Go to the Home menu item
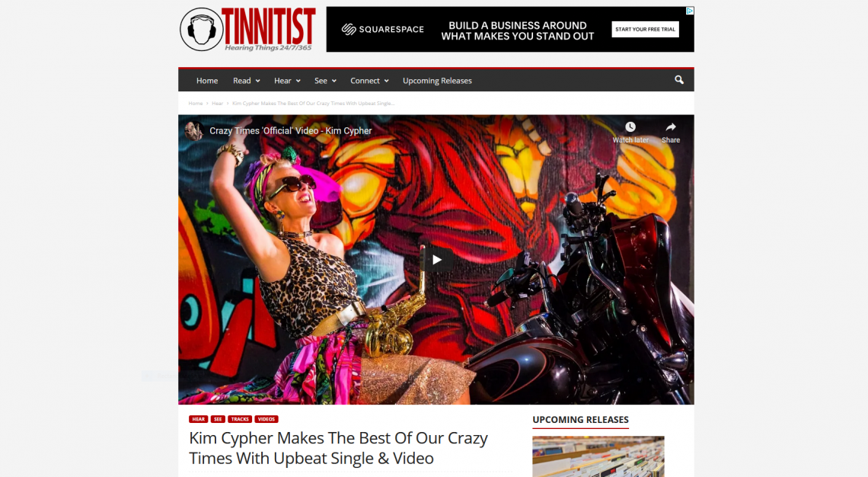The image size is (868, 477). pyautogui.click(x=207, y=81)
